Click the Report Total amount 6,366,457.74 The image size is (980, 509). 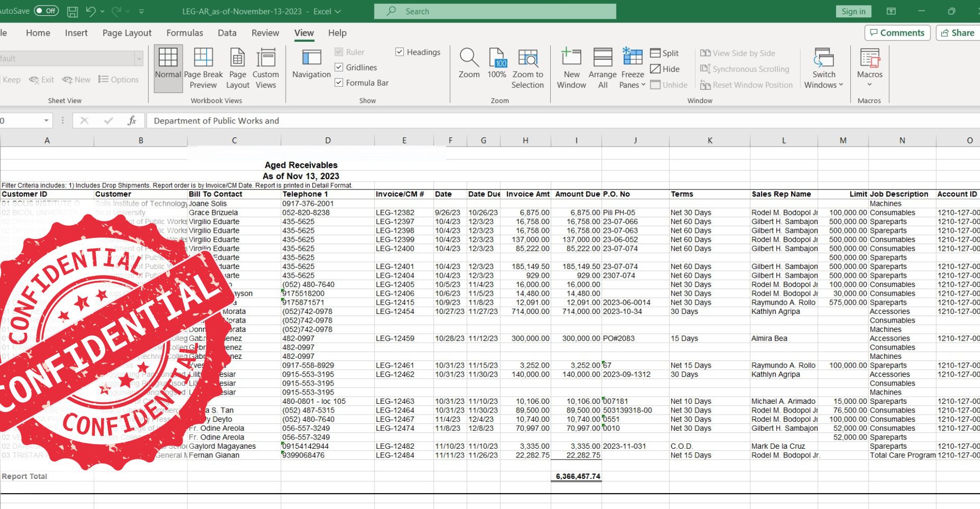point(578,476)
